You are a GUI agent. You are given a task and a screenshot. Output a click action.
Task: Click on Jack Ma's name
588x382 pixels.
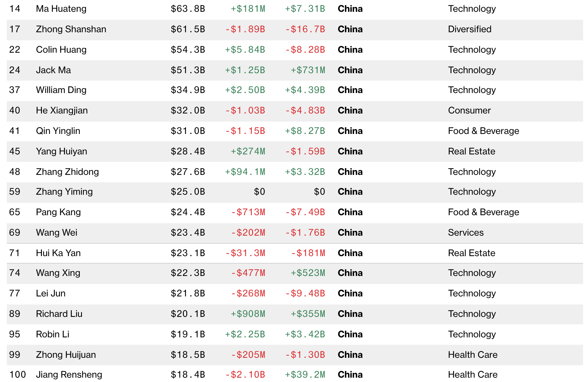(53, 70)
